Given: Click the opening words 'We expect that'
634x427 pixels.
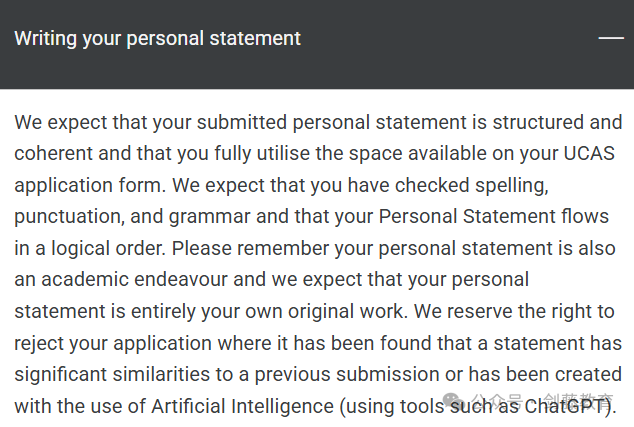Looking at the screenshot, I should (81, 123).
